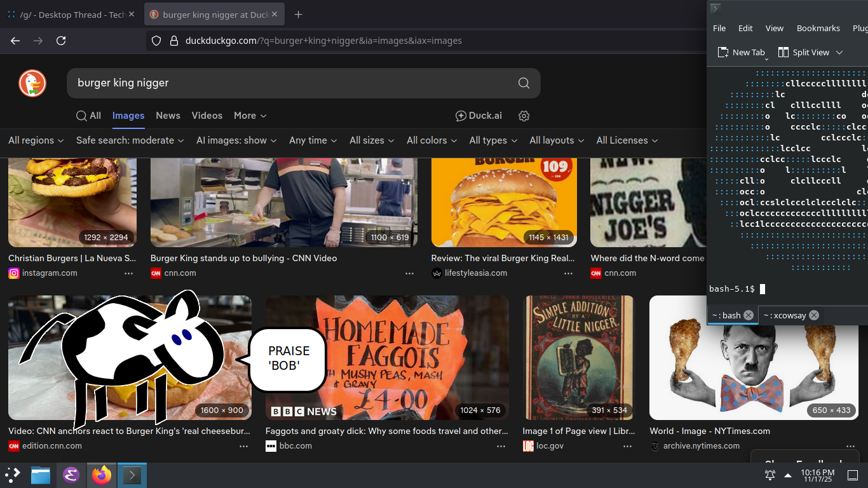The width and height of the screenshot is (868, 488).
Task: Click the Firefox address bar URL
Action: (x=324, y=41)
